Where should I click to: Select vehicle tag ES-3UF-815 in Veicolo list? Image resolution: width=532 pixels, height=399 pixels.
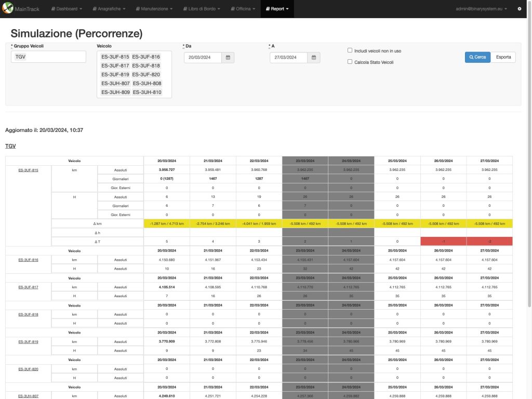pyautogui.click(x=115, y=57)
